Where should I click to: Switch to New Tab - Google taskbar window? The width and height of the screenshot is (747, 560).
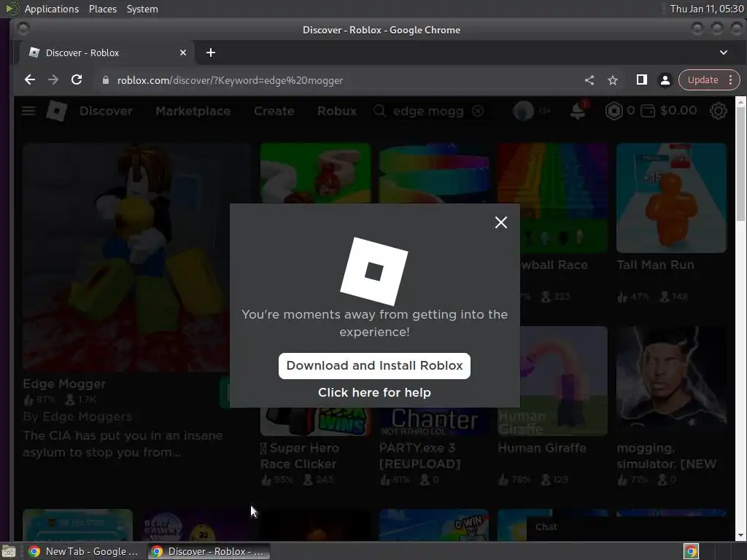coord(83,551)
